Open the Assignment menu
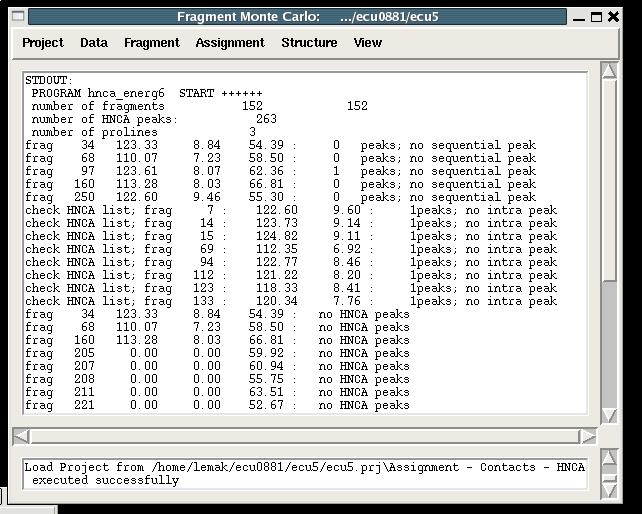642x514 pixels. (x=230, y=43)
